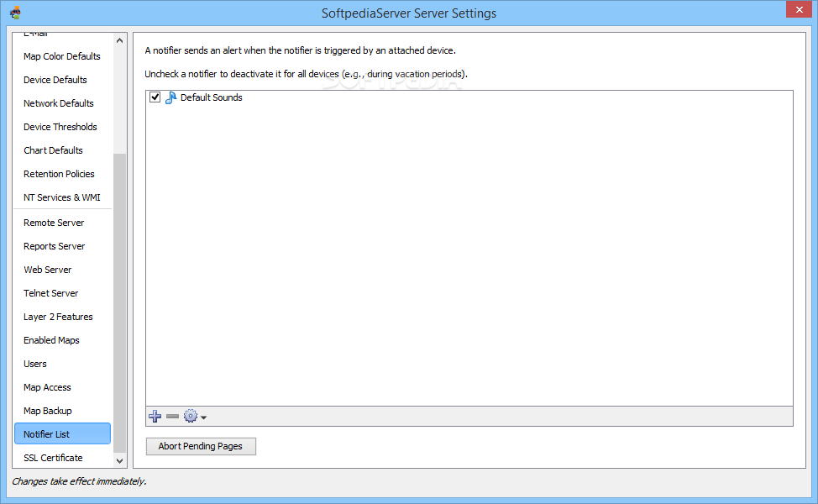This screenshot has height=504, width=818.
Task: Switch to SSL Certificate page
Action: (x=53, y=458)
